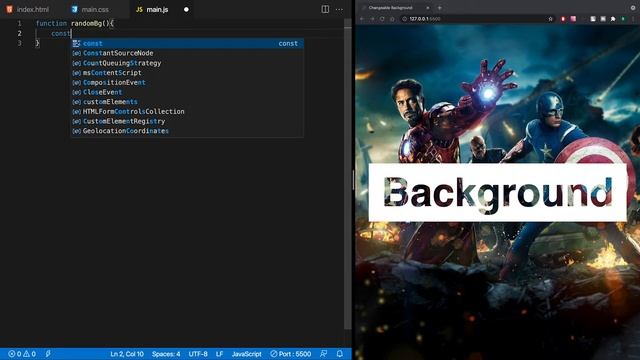Open notifications bell in status bar

(340, 354)
